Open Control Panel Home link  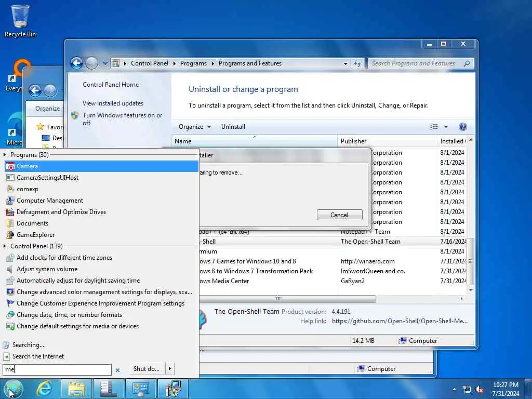(111, 85)
